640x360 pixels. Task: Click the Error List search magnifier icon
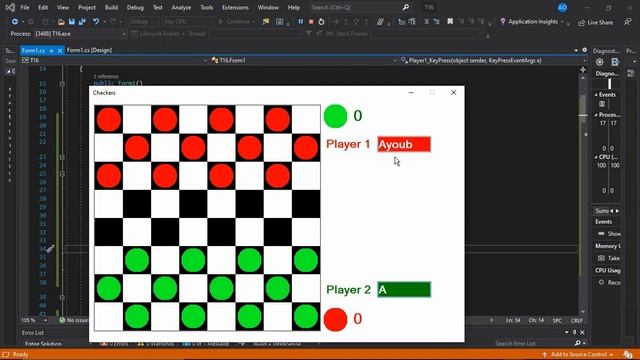tap(578, 343)
